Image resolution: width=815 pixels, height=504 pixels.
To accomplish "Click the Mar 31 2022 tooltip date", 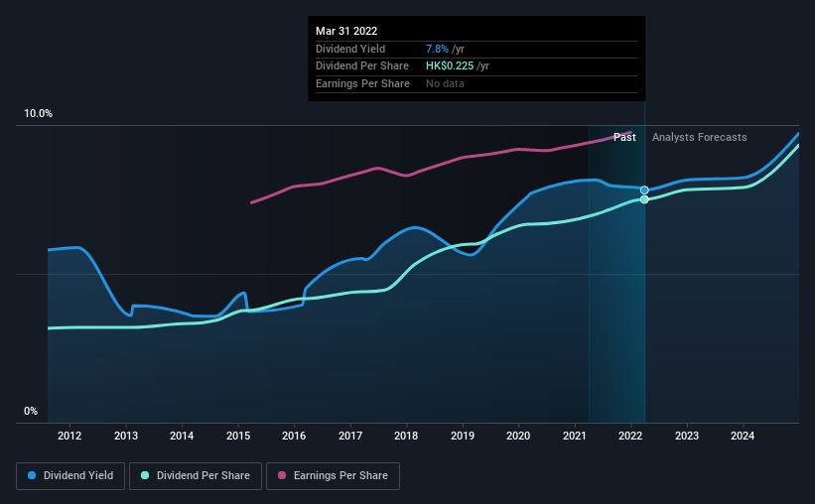I will click(346, 31).
